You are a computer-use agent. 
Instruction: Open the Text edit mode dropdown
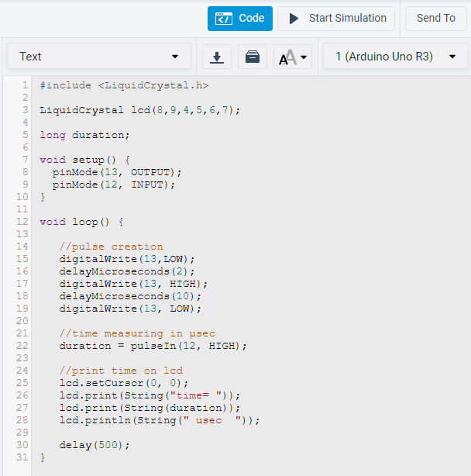99,56
